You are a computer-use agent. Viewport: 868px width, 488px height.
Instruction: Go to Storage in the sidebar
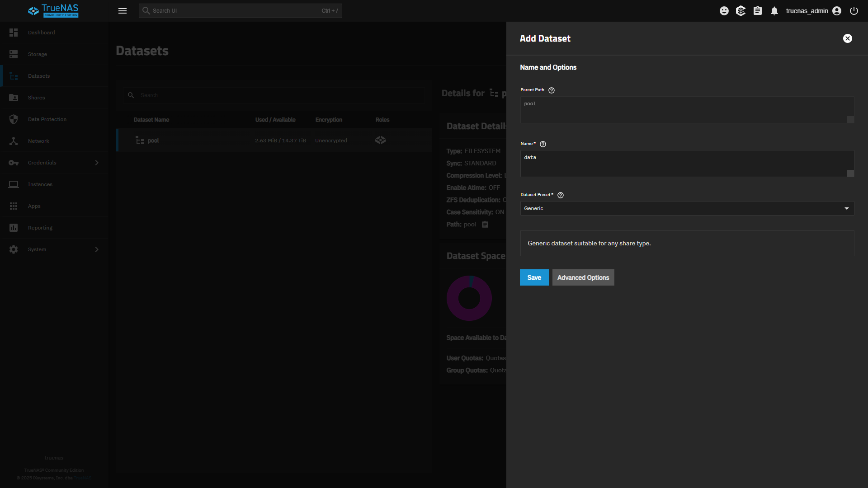click(x=38, y=54)
